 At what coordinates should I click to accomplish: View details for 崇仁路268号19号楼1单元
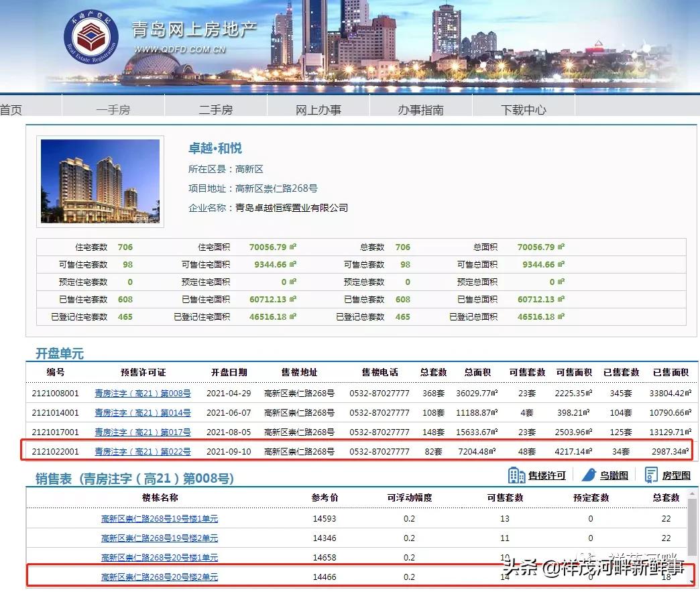pos(159,518)
